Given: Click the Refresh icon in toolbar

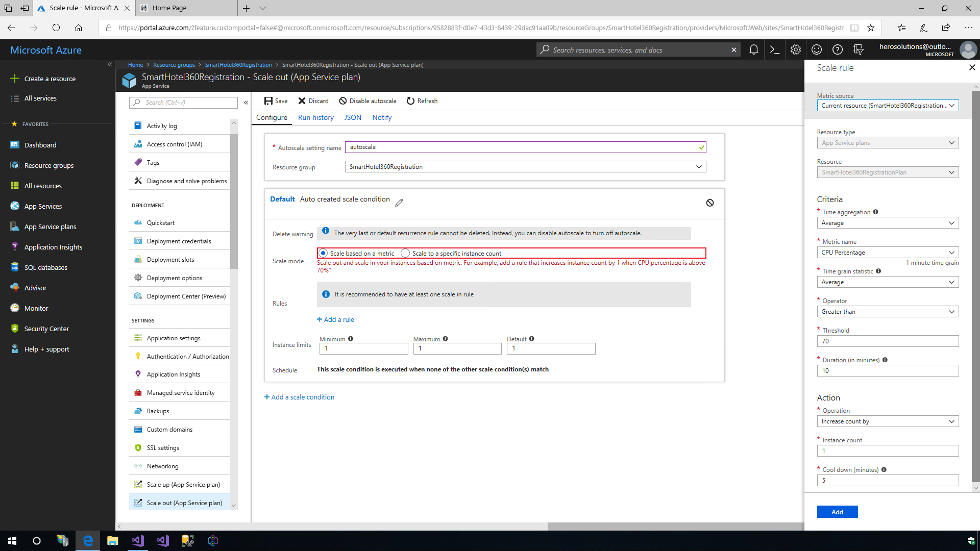Looking at the screenshot, I should coord(410,101).
